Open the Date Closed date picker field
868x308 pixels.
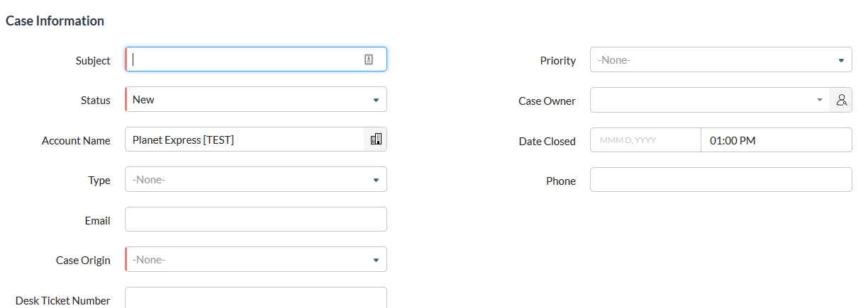645,140
